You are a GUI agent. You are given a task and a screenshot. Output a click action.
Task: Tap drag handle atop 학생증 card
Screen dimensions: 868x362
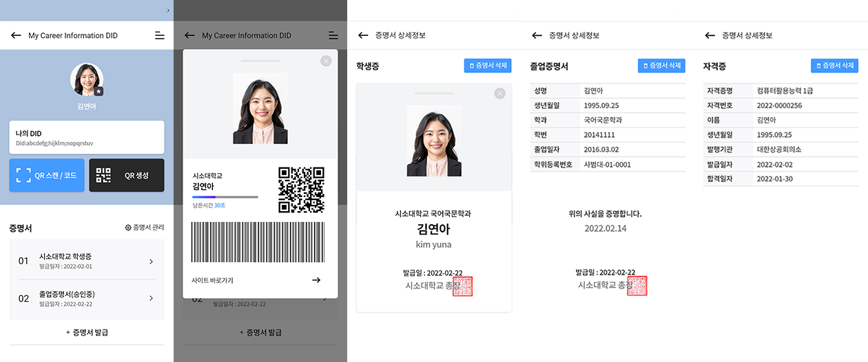click(x=434, y=93)
